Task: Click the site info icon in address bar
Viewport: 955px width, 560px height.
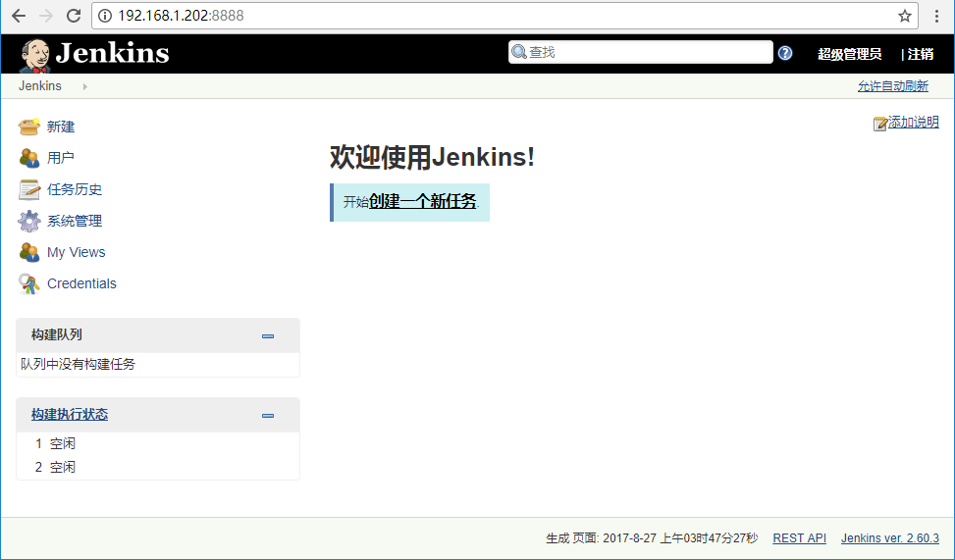Action: pos(105,16)
